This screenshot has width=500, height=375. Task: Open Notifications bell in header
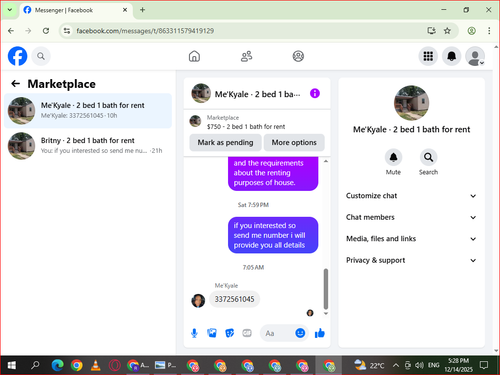451,56
